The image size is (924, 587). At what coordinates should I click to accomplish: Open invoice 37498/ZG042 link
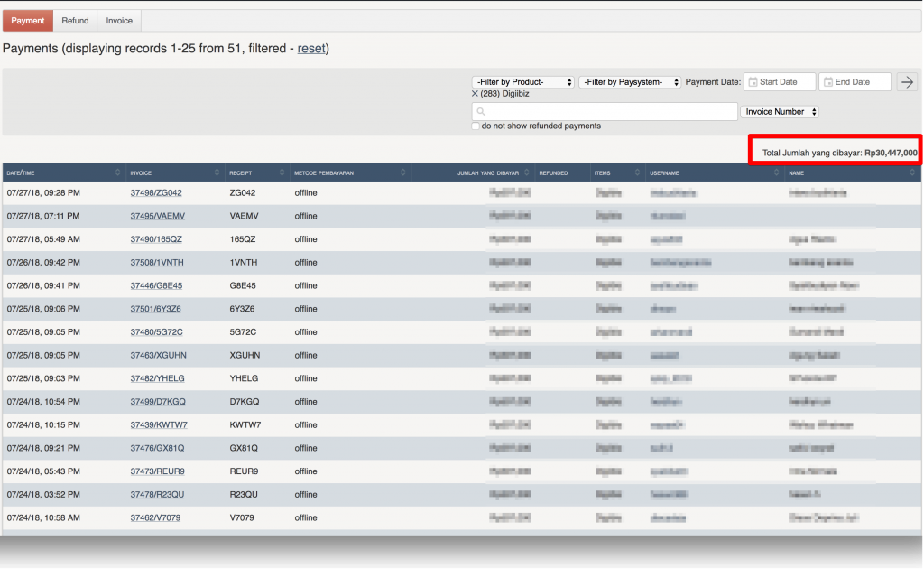tap(156, 192)
